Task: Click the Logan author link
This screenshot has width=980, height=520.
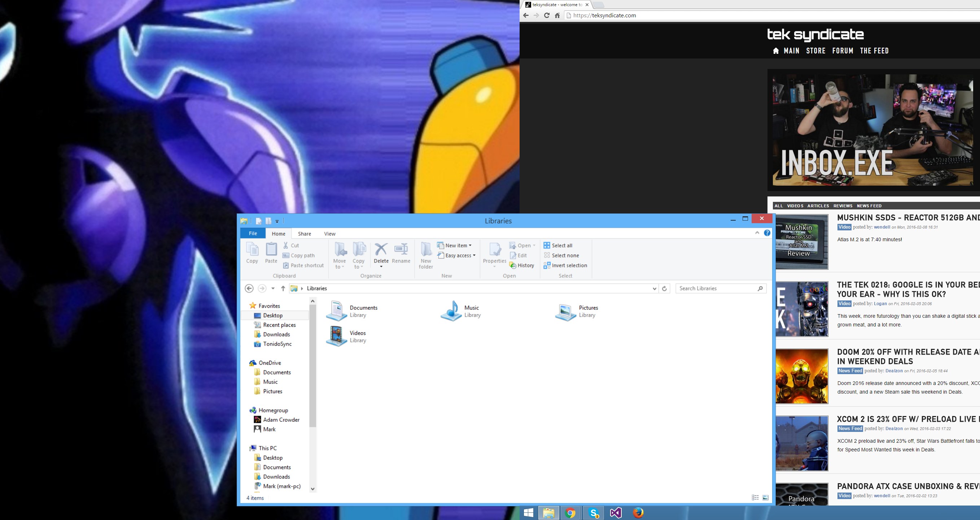Action: point(880,304)
